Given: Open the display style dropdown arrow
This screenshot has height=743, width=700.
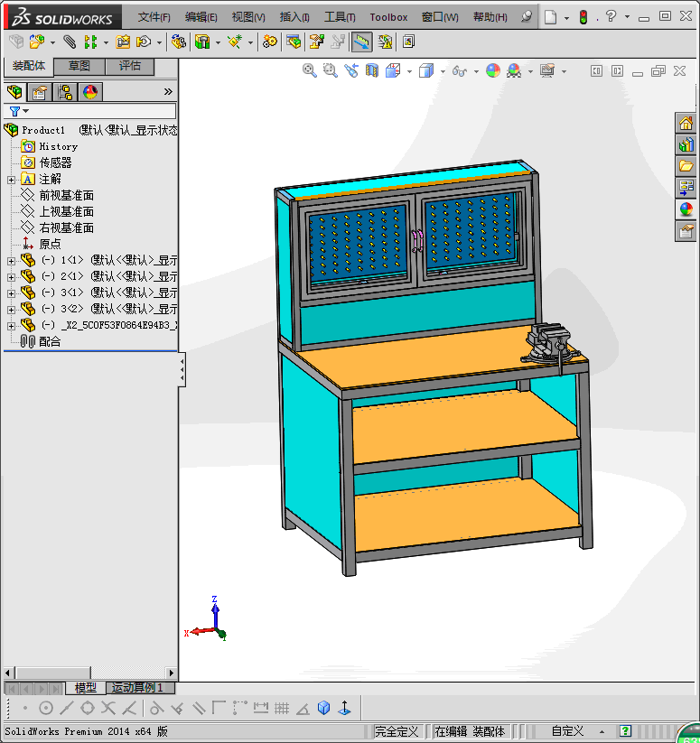Looking at the screenshot, I should pyautogui.click(x=442, y=70).
